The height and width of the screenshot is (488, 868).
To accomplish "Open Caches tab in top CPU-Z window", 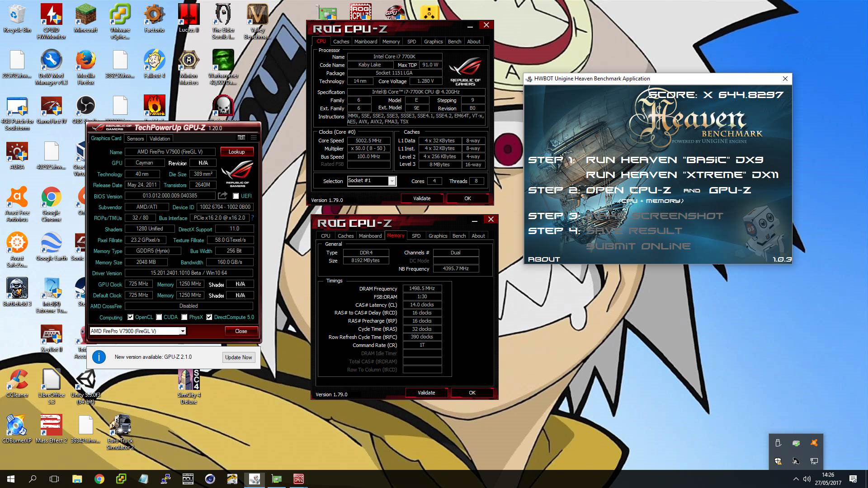I will click(341, 42).
